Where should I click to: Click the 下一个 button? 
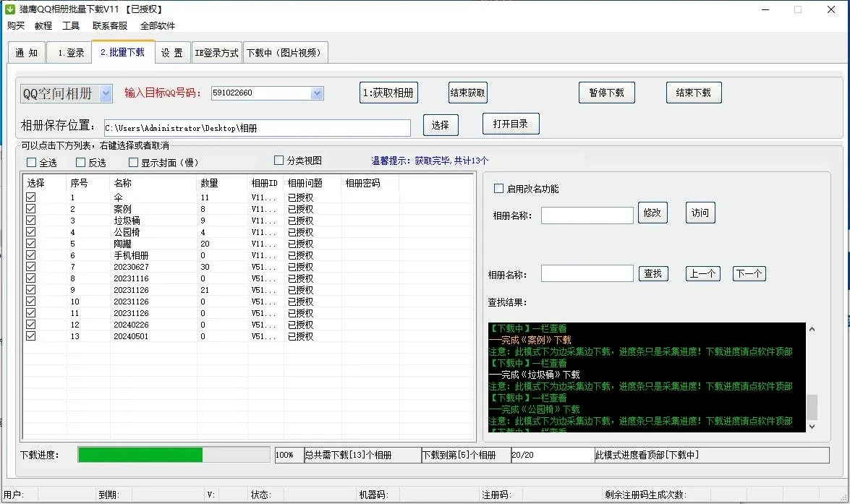(749, 273)
